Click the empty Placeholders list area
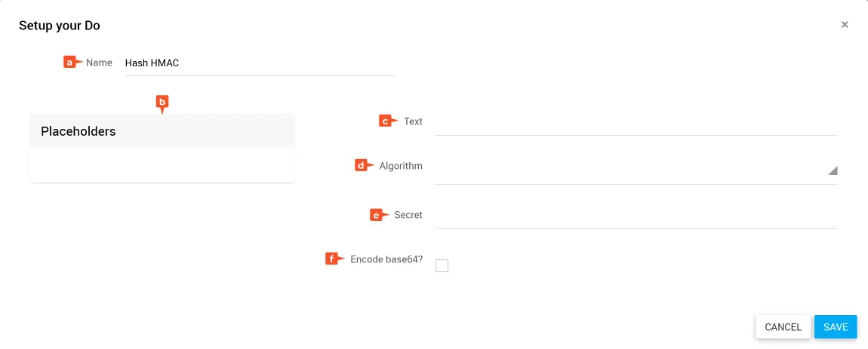The image size is (868, 349). pos(162,165)
